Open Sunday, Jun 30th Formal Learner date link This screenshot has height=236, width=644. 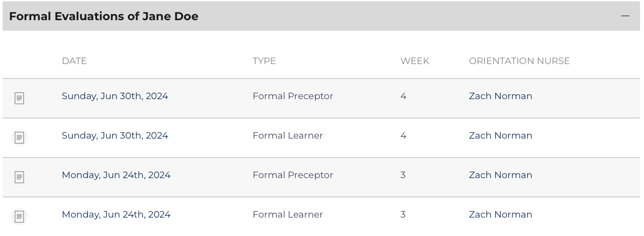115,136
